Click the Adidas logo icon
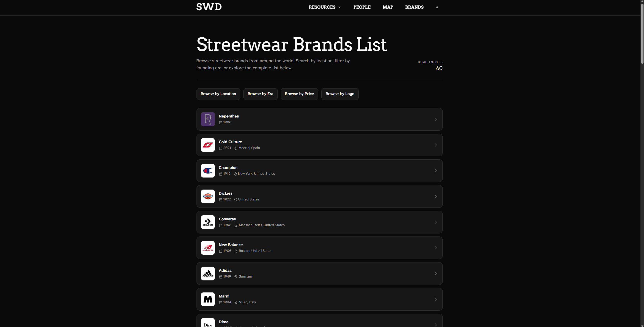The width and height of the screenshot is (644, 327). coord(207,273)
